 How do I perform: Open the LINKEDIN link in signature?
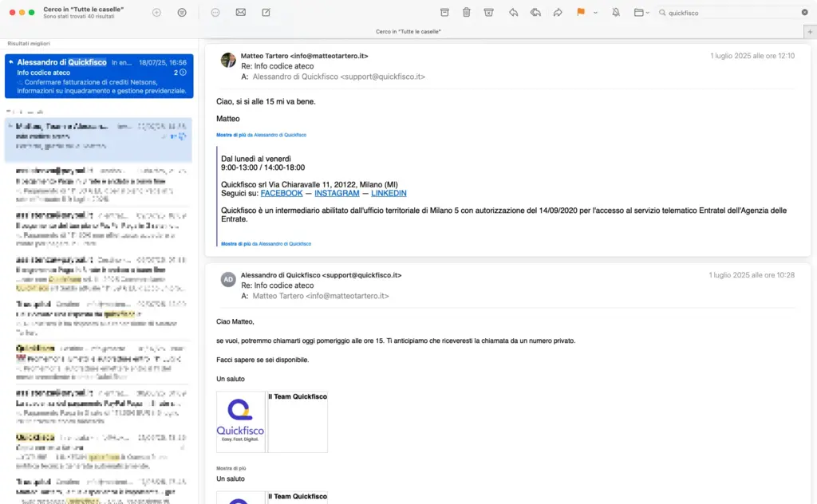[x=389, y=193]
